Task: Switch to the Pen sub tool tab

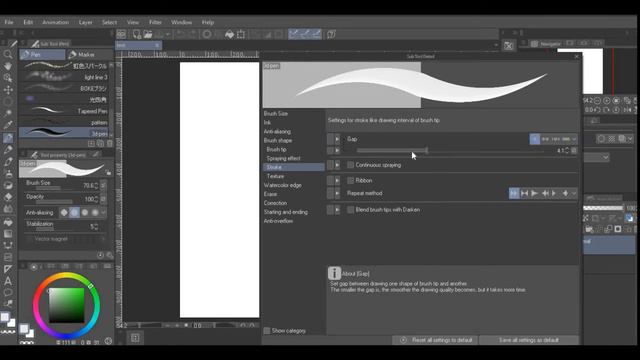Action: pos(42,54)
